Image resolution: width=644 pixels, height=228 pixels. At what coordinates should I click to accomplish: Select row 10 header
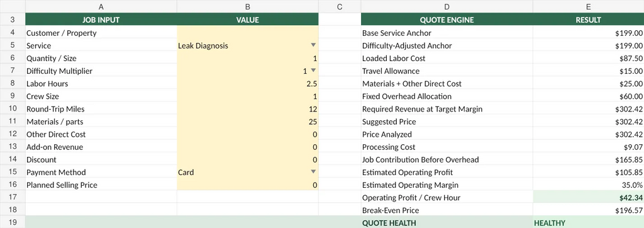13,109
